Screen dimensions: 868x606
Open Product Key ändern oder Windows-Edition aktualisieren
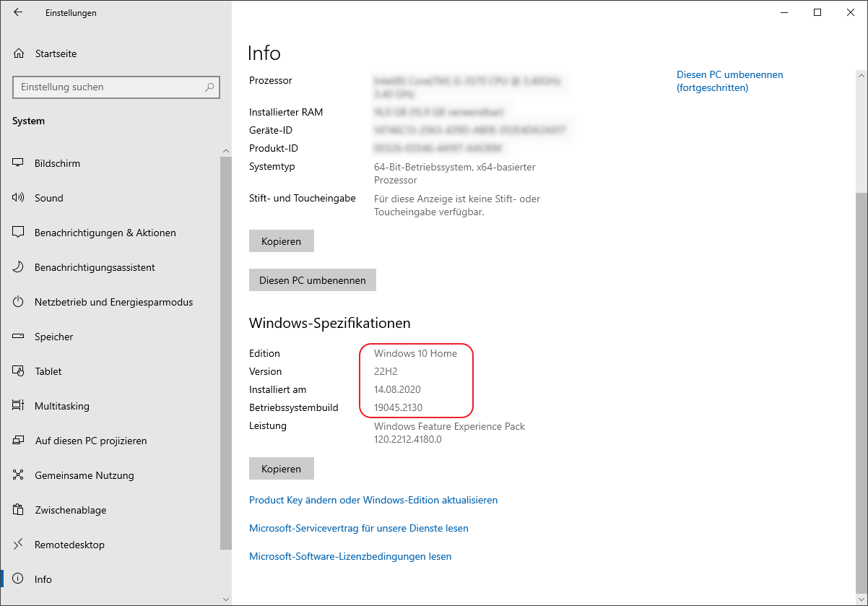point(373,500)
